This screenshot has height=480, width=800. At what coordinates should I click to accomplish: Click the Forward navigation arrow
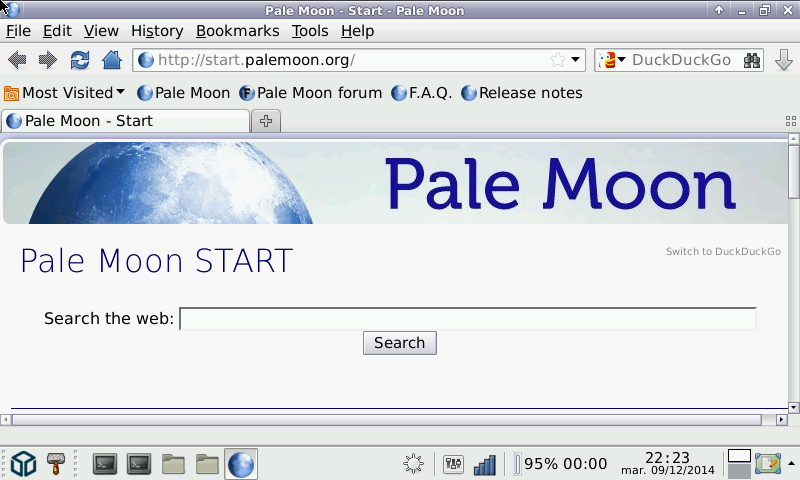pyautogui.click(x=47, y=60)
